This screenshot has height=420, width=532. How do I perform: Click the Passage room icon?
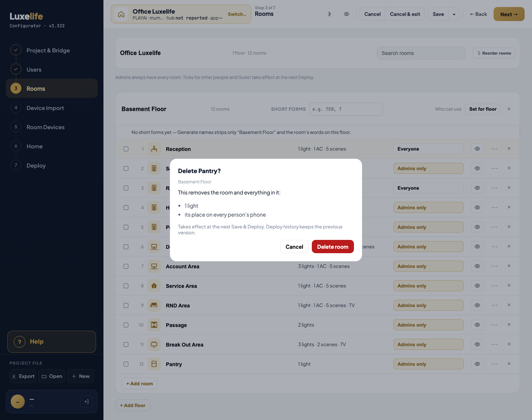154,325
